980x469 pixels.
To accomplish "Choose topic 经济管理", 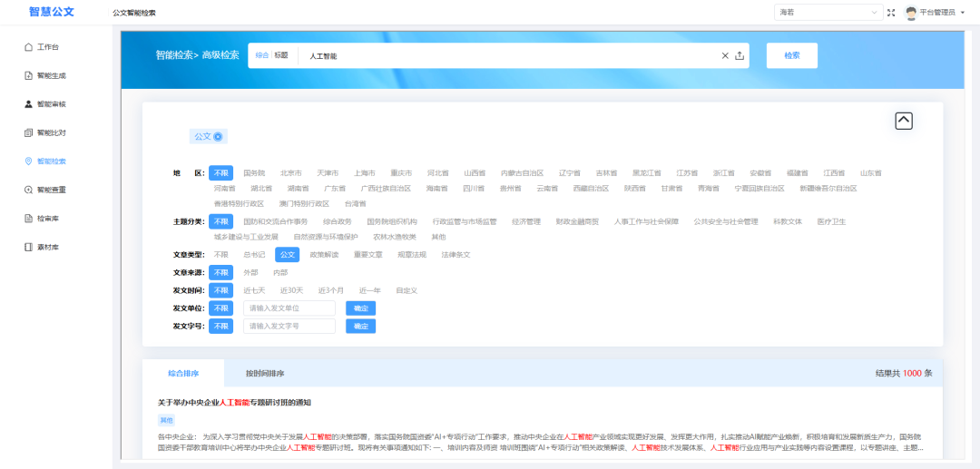I will (525, 221).
